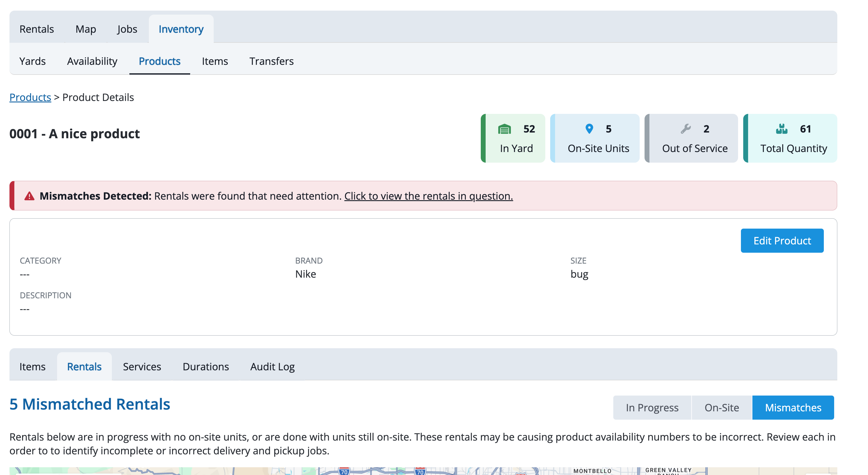This screenshot has width=868, height=475.
Task: Open the Rentals main tab
Action: (x=37, y=29)
